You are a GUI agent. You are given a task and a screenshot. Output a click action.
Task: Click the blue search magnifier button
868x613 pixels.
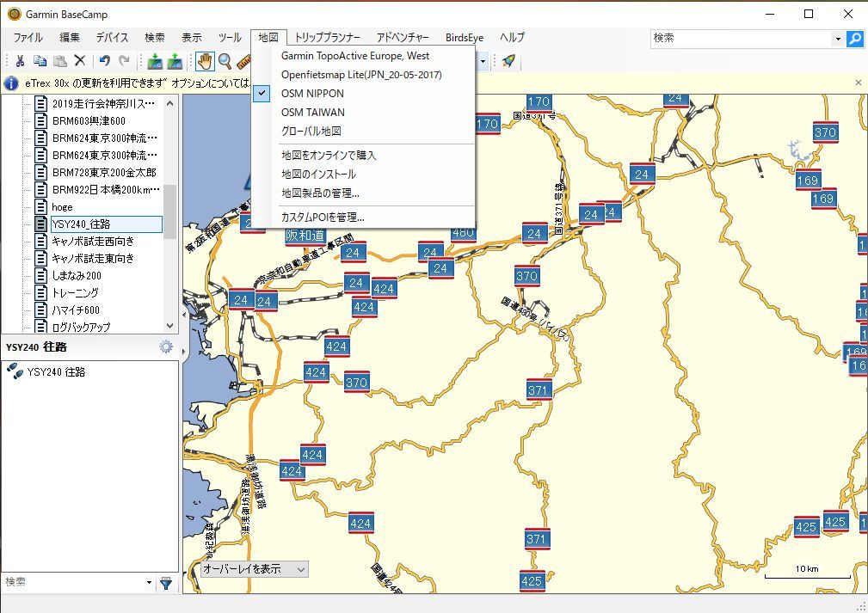click(855, 39)
